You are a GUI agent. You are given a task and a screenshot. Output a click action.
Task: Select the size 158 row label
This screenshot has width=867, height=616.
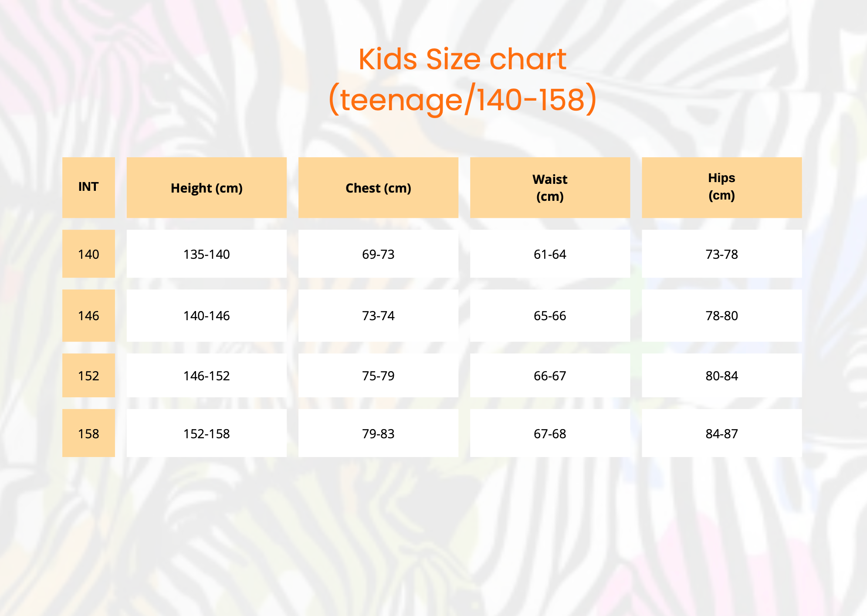[88, 433]
